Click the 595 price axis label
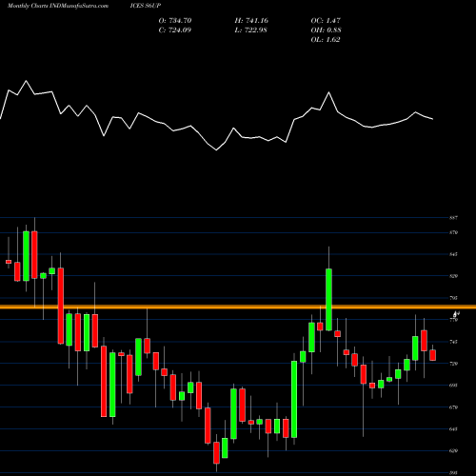 pos(453,472)
